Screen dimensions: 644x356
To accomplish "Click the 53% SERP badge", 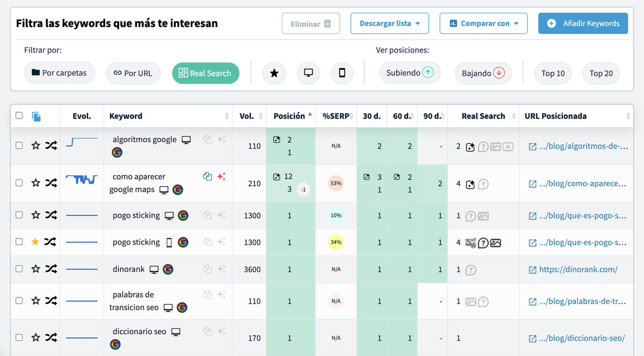I will tap(336, 183).
